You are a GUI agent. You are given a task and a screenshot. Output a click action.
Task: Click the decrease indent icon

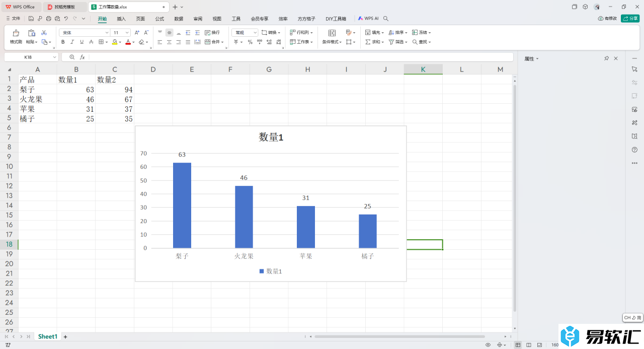coord(188,32)
